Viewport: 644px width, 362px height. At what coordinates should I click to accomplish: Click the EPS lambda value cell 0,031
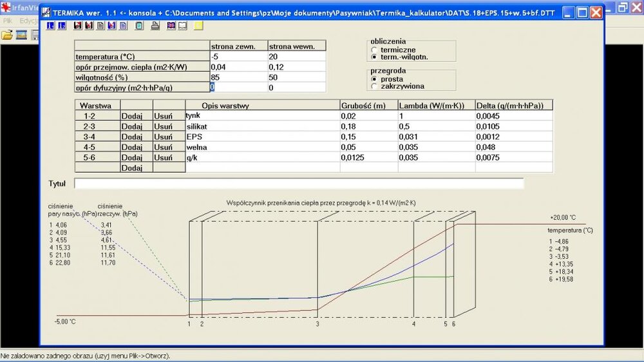coord(435,137)
